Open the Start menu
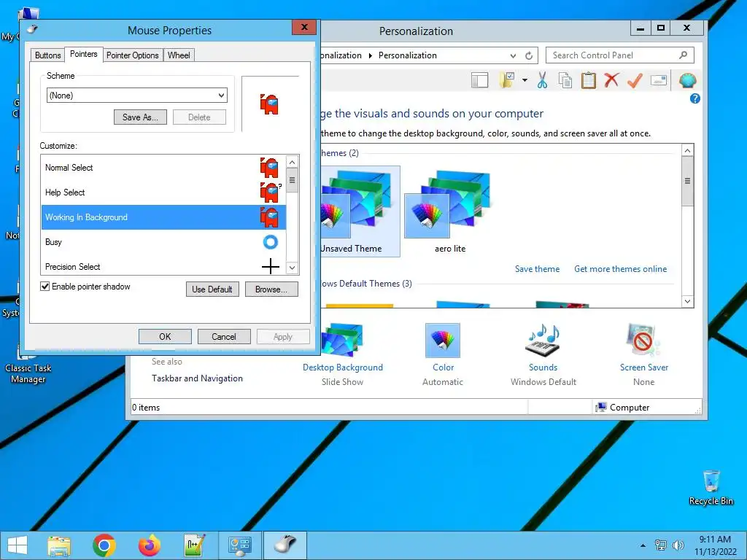 pos(18,545)
